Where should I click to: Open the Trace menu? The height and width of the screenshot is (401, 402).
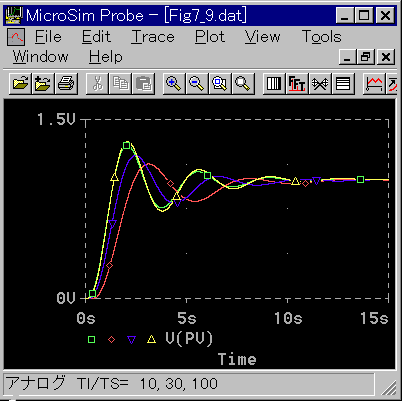(x=153, y=37)
